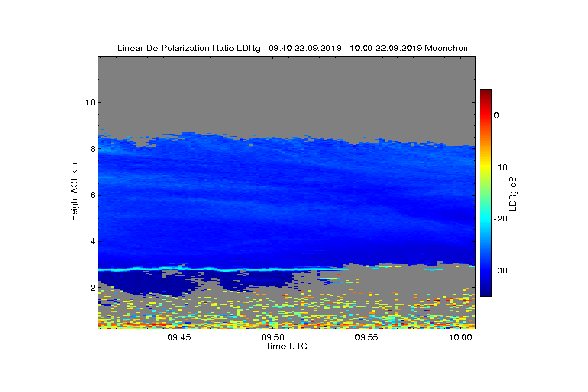Click the height tick label 2
This screenshot has height=392, width=588.
coord(92,288)
